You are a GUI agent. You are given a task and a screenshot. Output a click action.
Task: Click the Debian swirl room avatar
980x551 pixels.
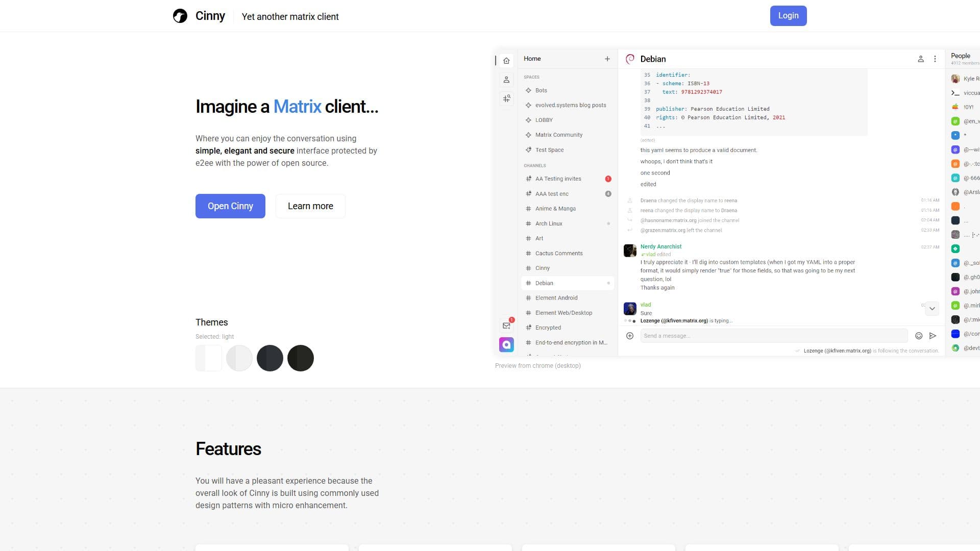(x=630, y=59)
